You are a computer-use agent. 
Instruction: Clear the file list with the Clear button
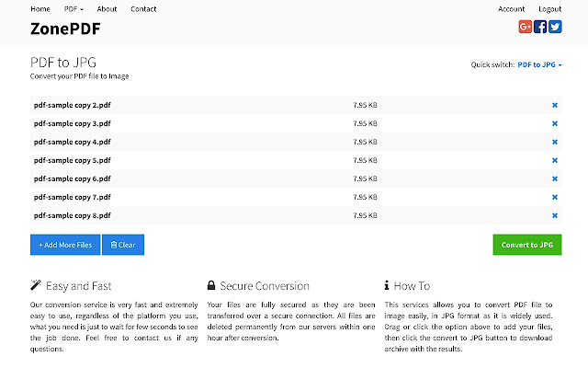click(x=123, y=245)
